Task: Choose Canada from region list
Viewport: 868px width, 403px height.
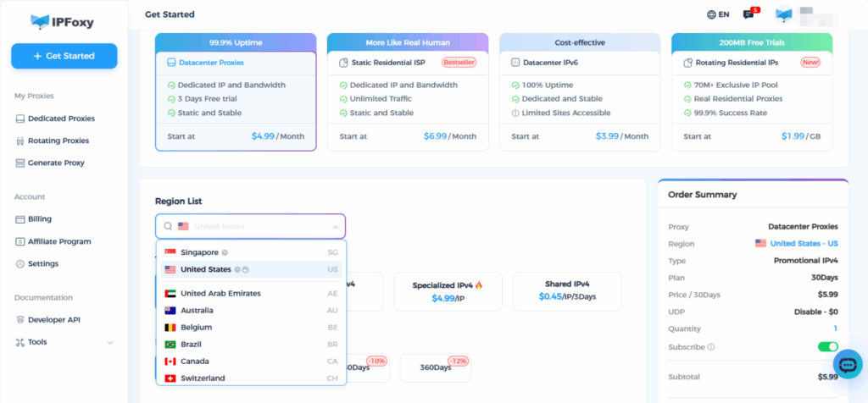Action: (251, 362)
